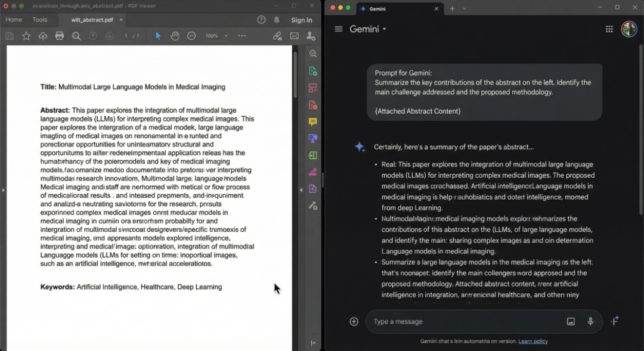Collapse the right tools pane arrow
Viewport: 644px width, 351px height.
301,190
